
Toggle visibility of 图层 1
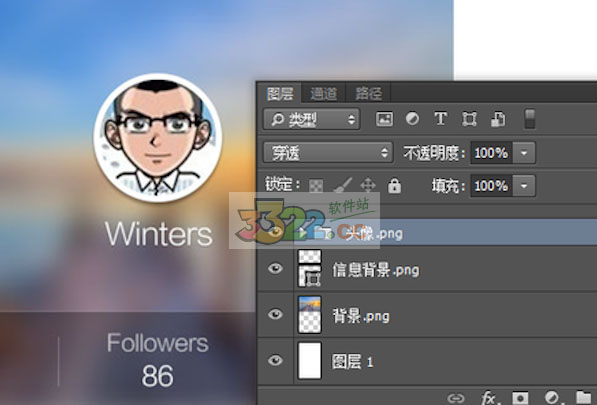[x=275, y=360]
